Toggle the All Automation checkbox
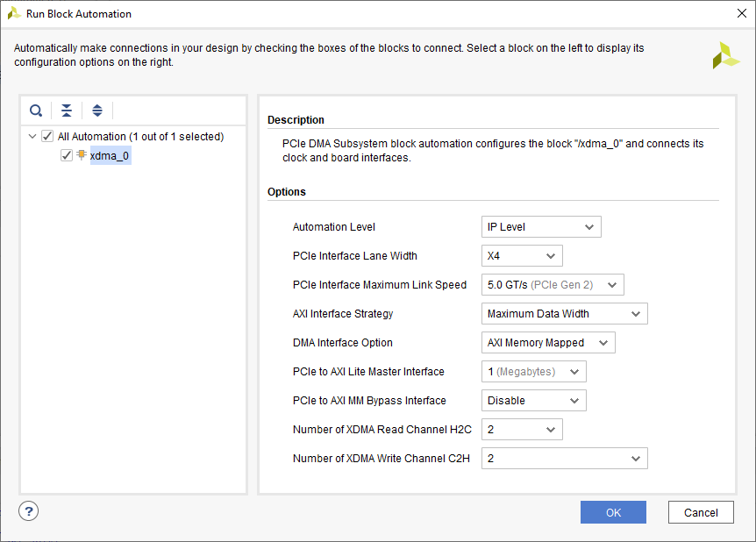 pyautogui.click(x=47, y=137)
